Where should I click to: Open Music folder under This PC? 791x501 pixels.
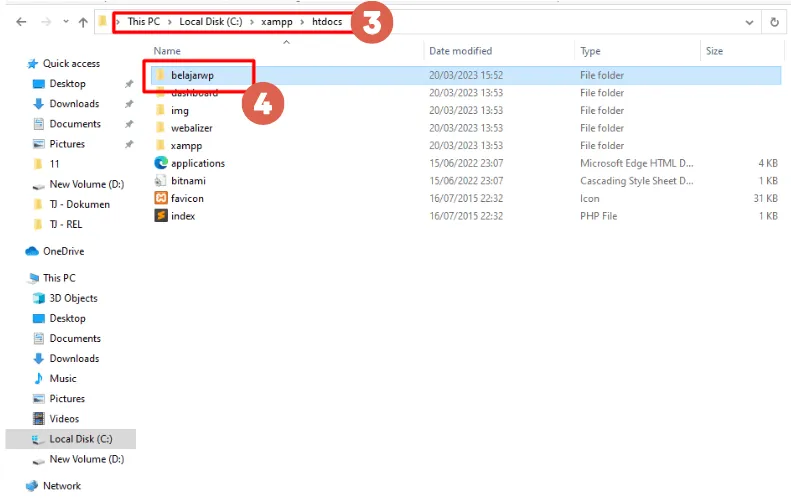point(63,378)
